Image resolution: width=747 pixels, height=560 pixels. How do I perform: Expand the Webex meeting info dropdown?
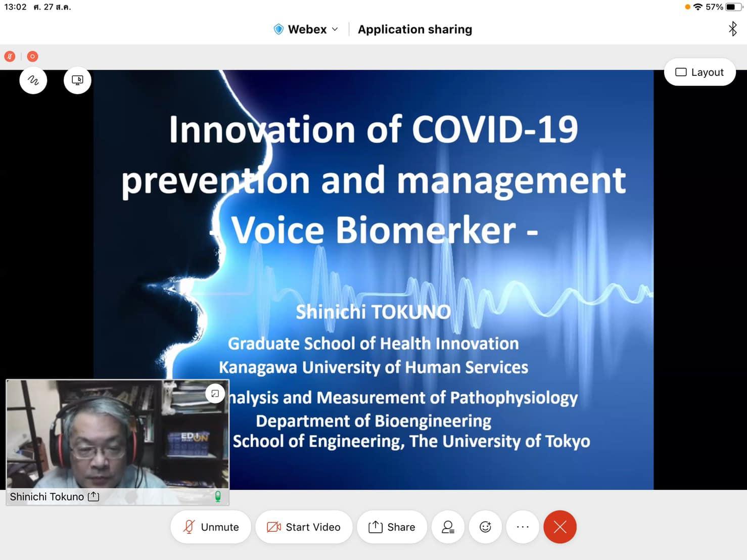(335, 29)
